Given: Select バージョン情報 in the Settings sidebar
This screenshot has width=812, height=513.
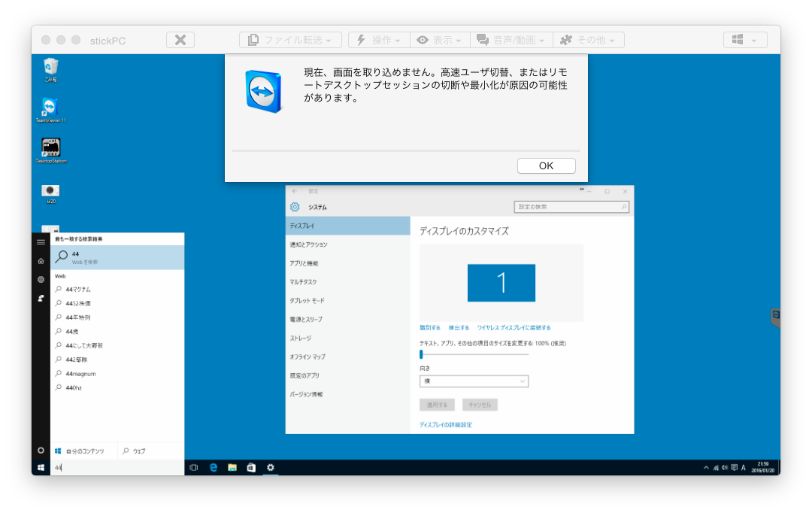Looking at the screenshot, I should coord(347,394).
